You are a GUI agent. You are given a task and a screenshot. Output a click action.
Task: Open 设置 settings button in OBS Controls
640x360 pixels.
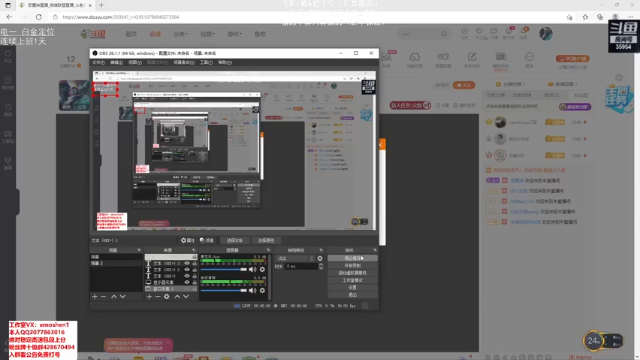(353, 287)
